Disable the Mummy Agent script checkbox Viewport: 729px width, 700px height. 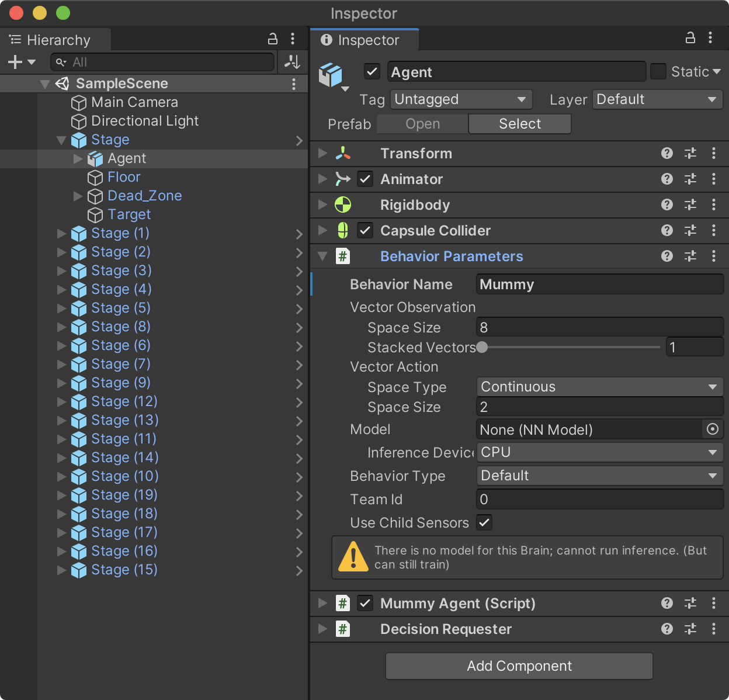tap(365, 603)
